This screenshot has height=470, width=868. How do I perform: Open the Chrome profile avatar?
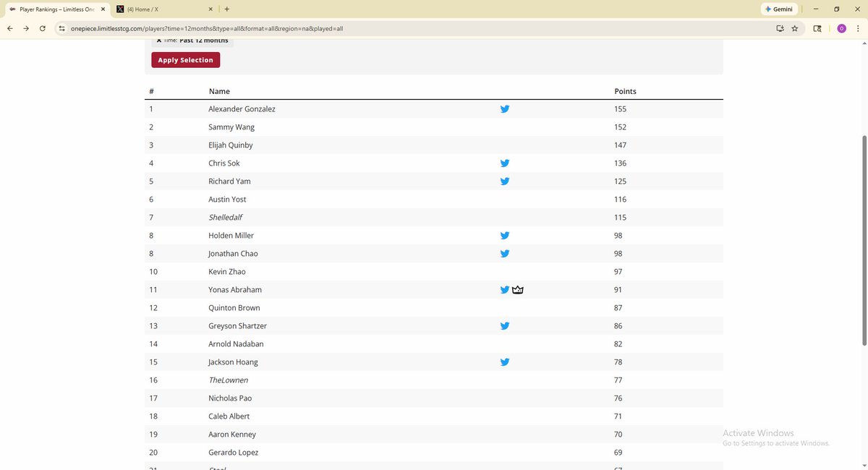[841, 28]
